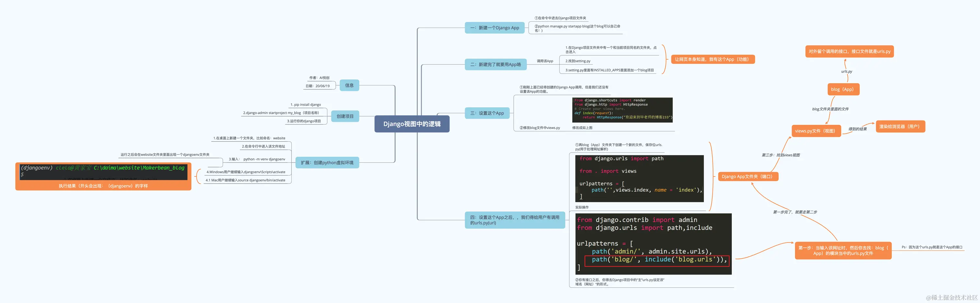The width and height of the screenshot is (980, 303).
Task: Click note "运行之后会在website文件夹里面出现一个djangoenv文件夹"
Action: pyautogui.click(x=165, y=155)
